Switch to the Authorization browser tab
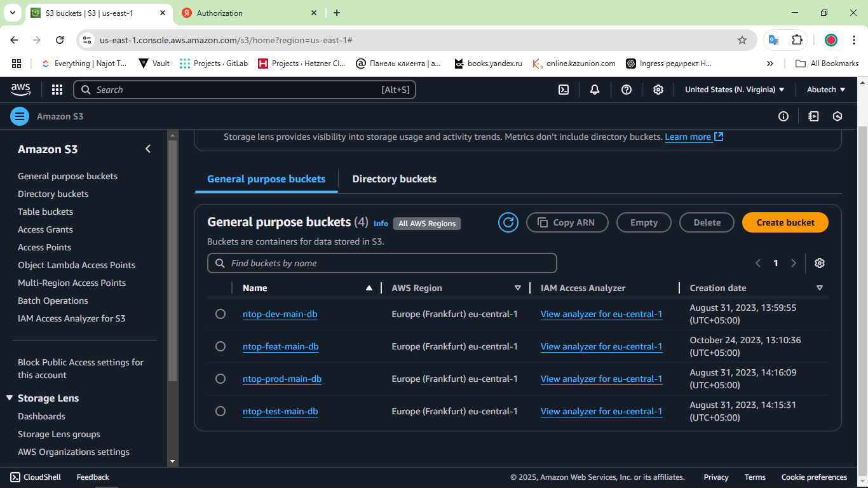This screenshot has height=488, width=868. point(248,13)
